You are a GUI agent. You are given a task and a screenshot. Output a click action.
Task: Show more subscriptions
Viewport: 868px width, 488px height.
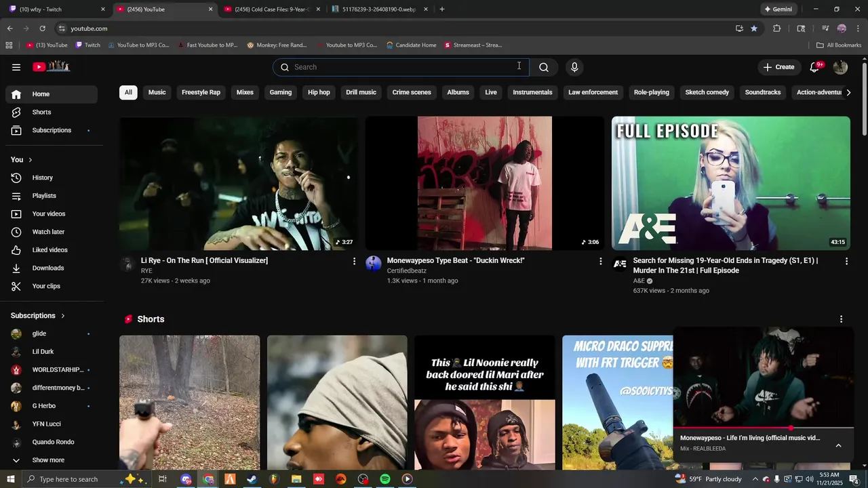52,460
